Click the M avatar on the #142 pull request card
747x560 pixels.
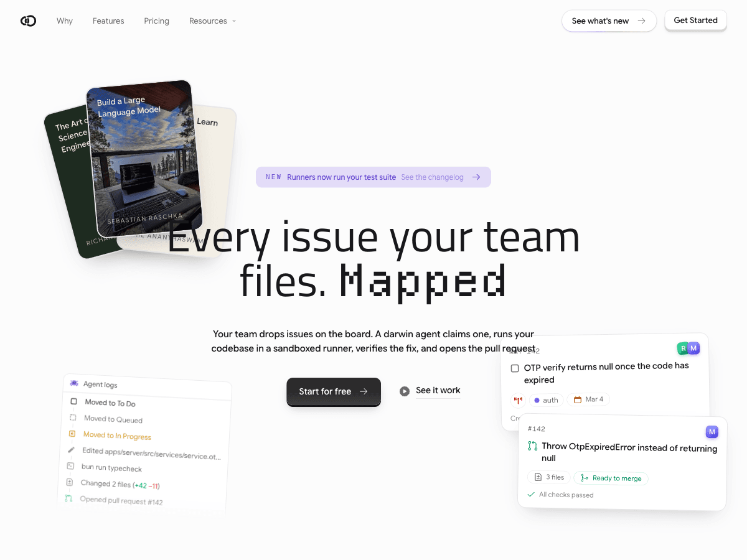point(712,432)
